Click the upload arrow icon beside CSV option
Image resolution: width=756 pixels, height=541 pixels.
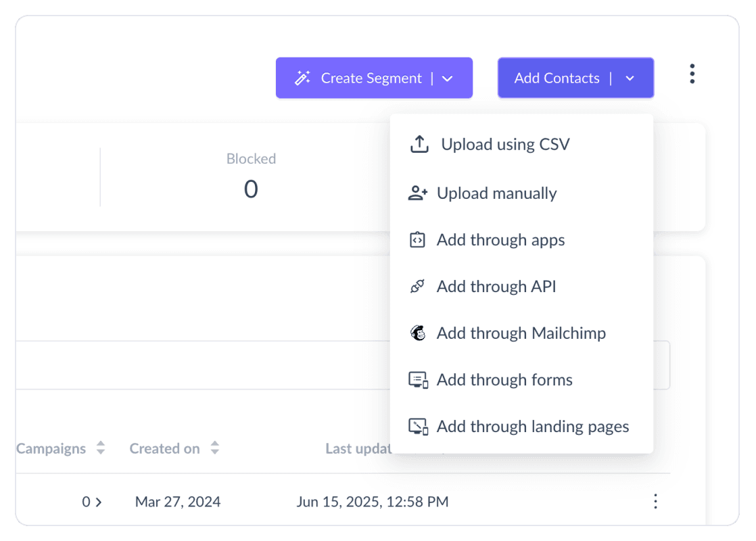419,145
